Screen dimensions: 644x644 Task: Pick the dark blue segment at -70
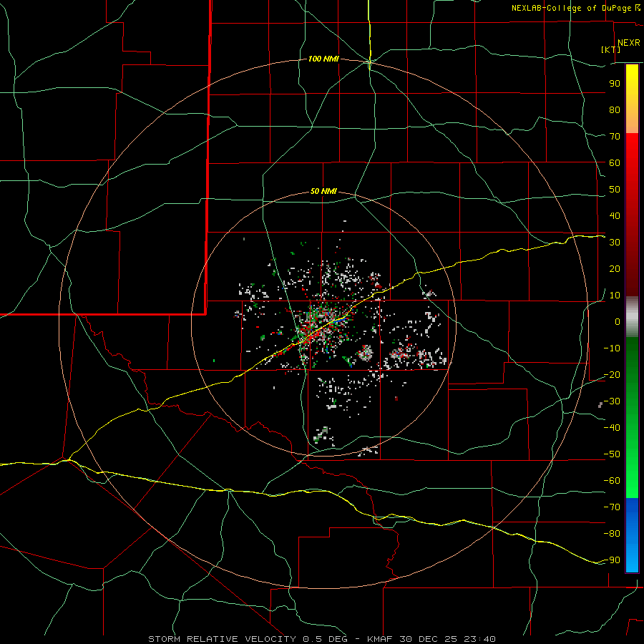tap(632, 507)
